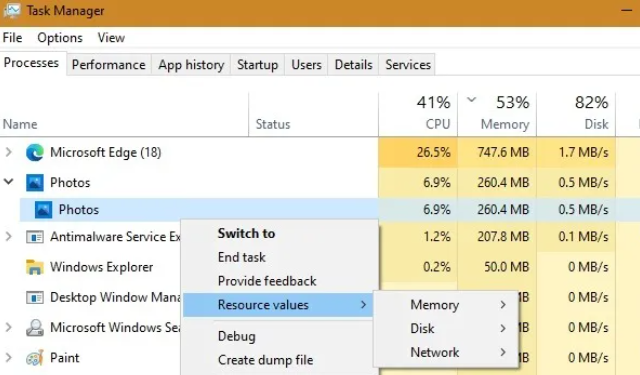Expand the Paint process group
640x375 pixels.
pyautogui.click(x=8, y=358)
